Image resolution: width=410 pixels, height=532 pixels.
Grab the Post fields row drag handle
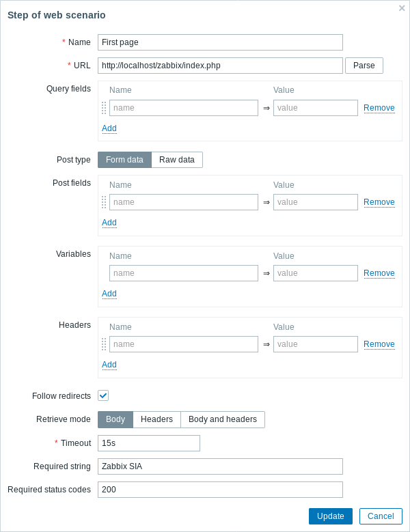click(x=104, y=202)
